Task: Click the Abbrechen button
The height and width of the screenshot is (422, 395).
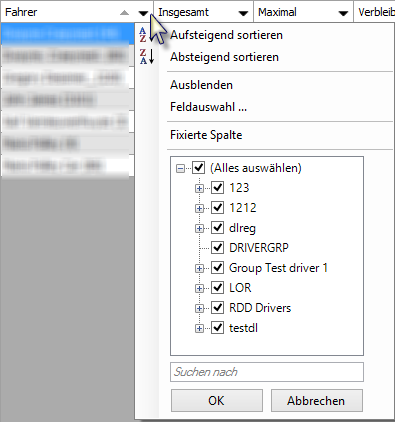Action: point(316,400)
